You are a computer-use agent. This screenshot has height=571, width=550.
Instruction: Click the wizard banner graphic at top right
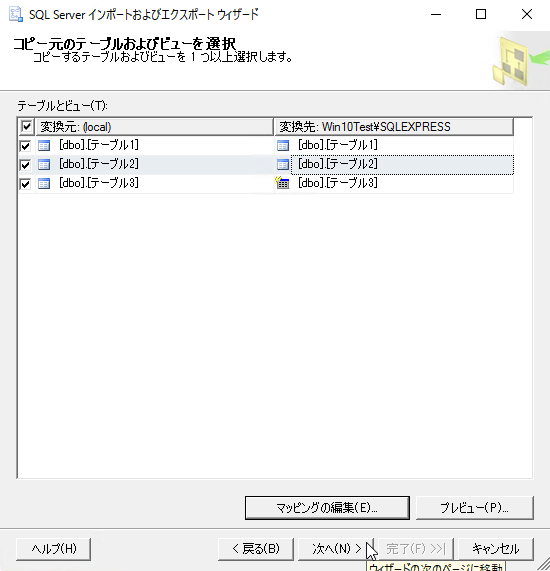pyautogui.click(x=520, y=60)
